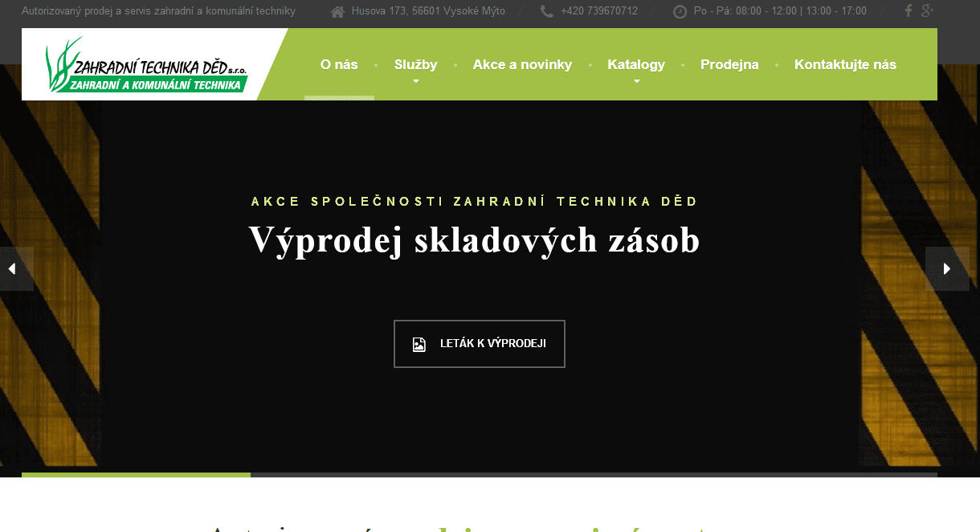Open the Facebook page icon
This screenshot has width=980, height=532.
[x=909, y=10]
